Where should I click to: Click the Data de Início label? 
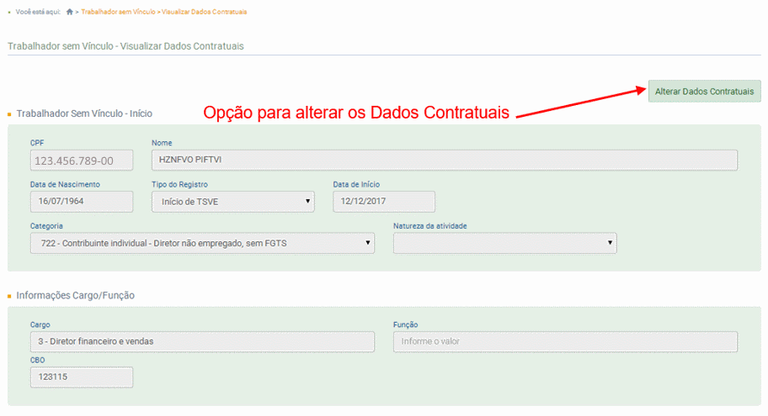click(x=357, y=184)
